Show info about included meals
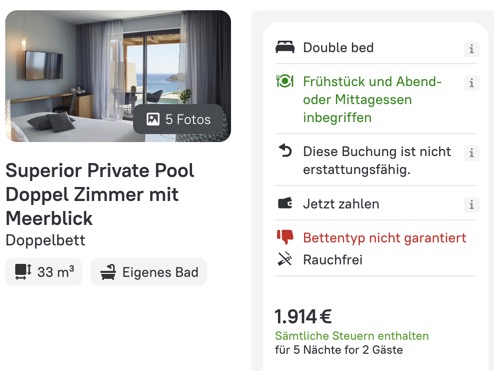This screenshot has width=494, height=371. point(471,82)
